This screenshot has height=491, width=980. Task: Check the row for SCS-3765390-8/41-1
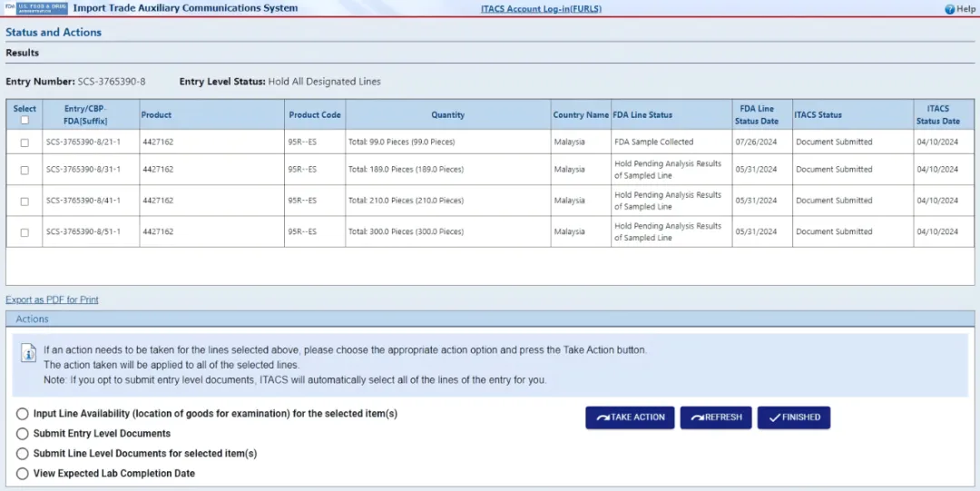(24, 201)
